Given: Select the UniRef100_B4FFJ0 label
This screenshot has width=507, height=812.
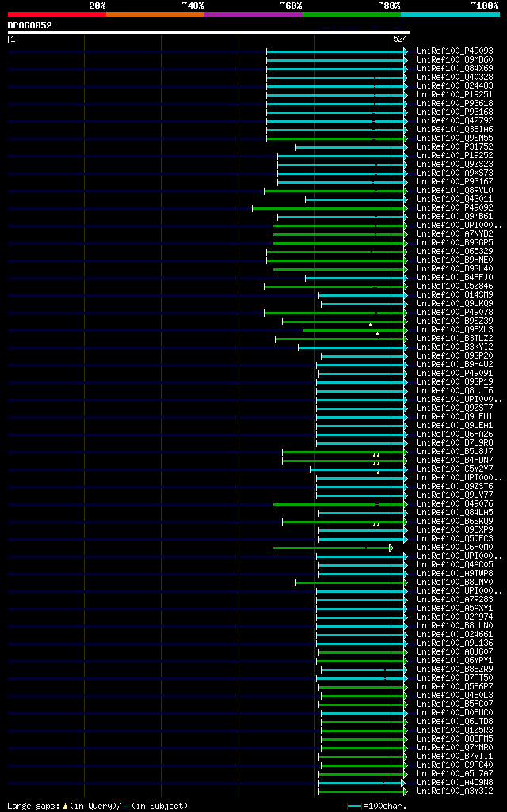Looking at the screenshot, I should click(456, 278).
